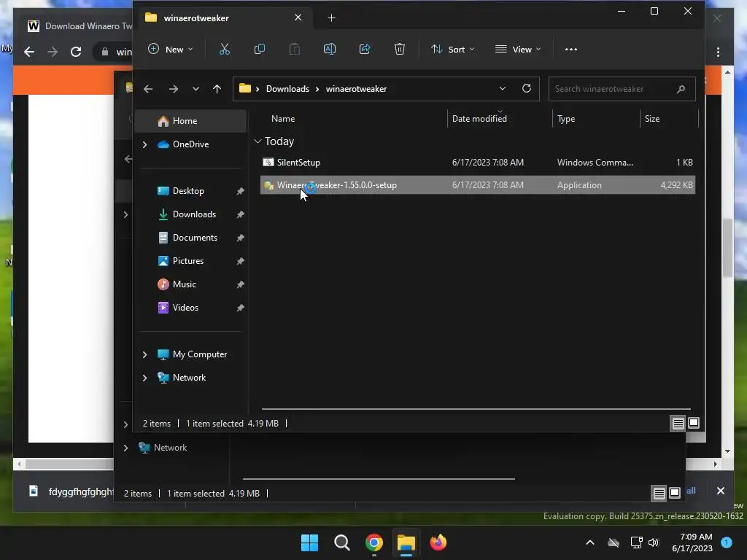Select the WinaeroTweaker-1.55.0.0-setup file
Screen dimensions: 747x560
(x=477, y=185)
